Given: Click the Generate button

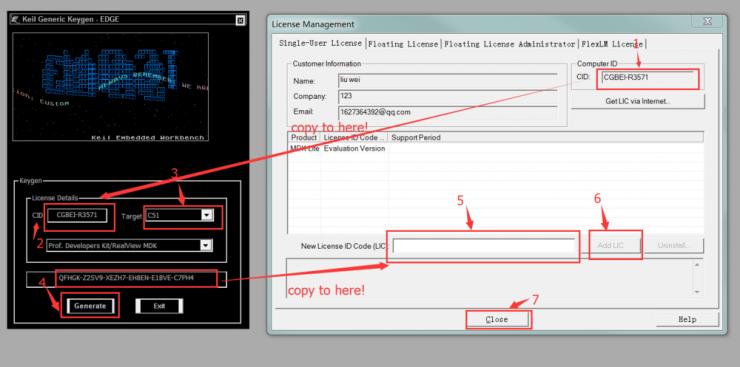Looking at the screenshot, I should (90, 306).
